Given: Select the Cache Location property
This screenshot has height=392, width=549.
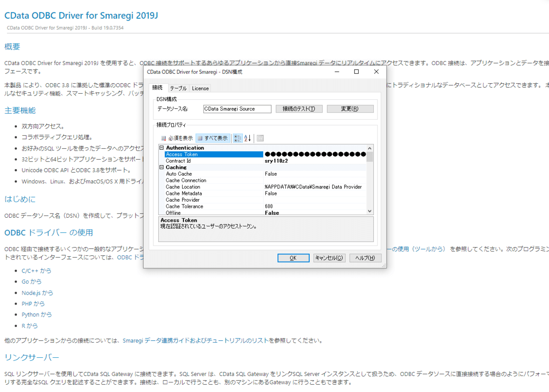Looking at the screenshot, I should point(265,187).
